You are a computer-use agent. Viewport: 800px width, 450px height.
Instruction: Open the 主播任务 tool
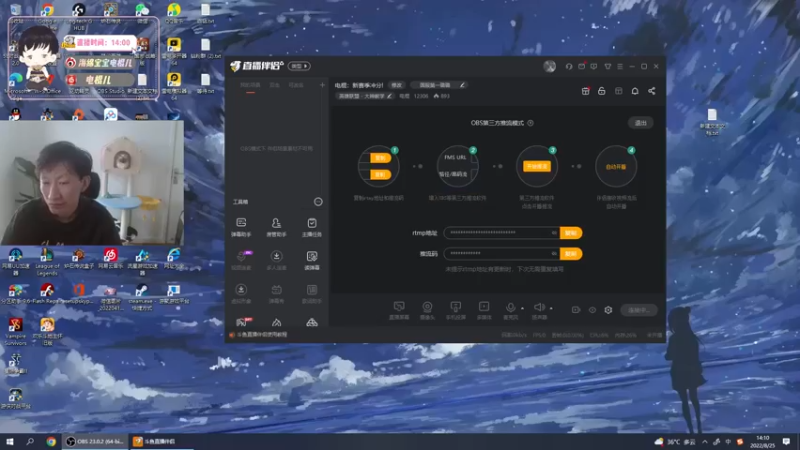coord(312,227)
